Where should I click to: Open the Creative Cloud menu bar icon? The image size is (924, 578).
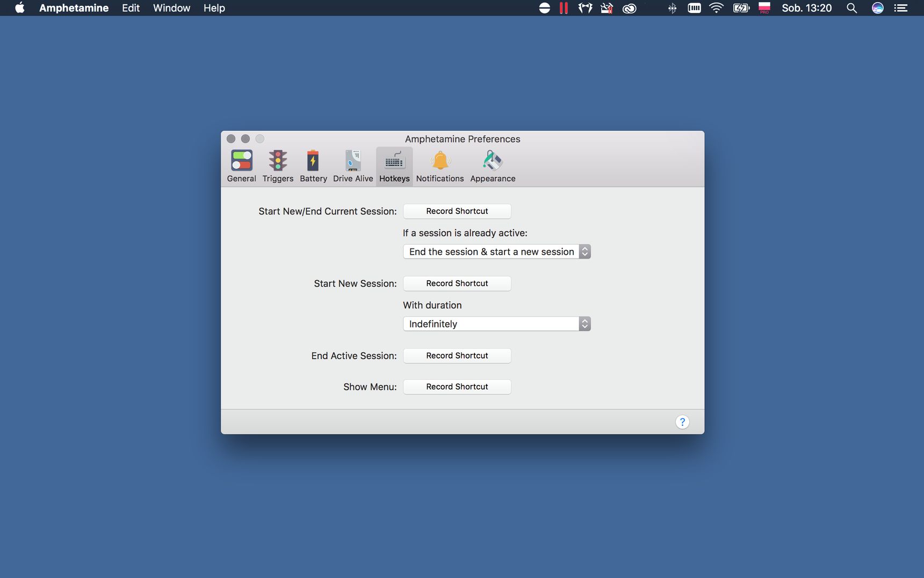(x=629, y=8)
